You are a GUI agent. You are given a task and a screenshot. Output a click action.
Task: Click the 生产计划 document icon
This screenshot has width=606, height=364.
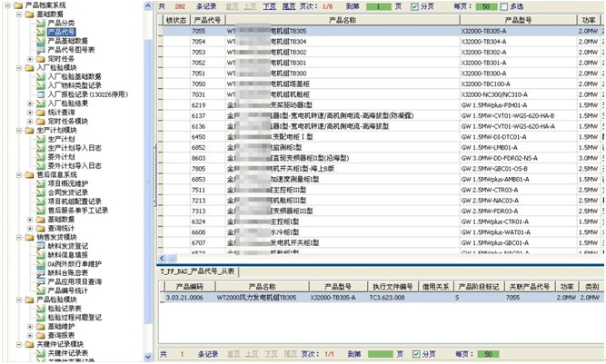(41, 136)
